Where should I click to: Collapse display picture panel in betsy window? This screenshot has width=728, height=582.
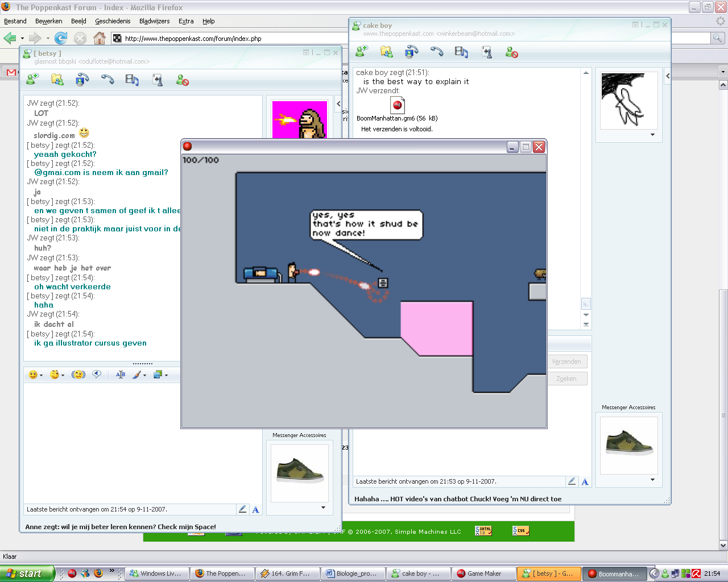(x=338, y=104)
